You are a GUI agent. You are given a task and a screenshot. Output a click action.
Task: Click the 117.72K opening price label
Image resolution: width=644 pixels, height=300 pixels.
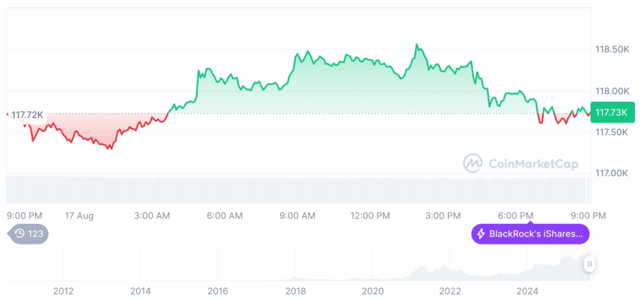pos(27,114)
